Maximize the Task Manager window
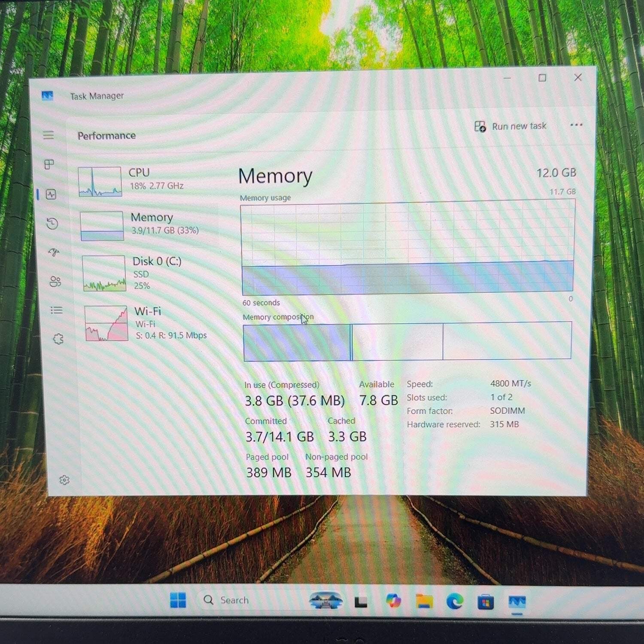Image resolution: width=644 pixels, height=644 pixels. click(542, 78)
